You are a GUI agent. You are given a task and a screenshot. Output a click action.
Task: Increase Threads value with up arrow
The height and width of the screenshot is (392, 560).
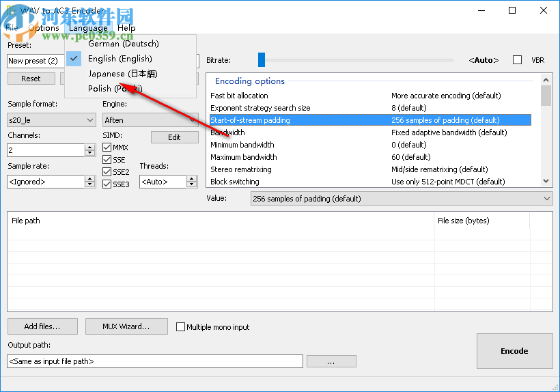pos(192,178)
